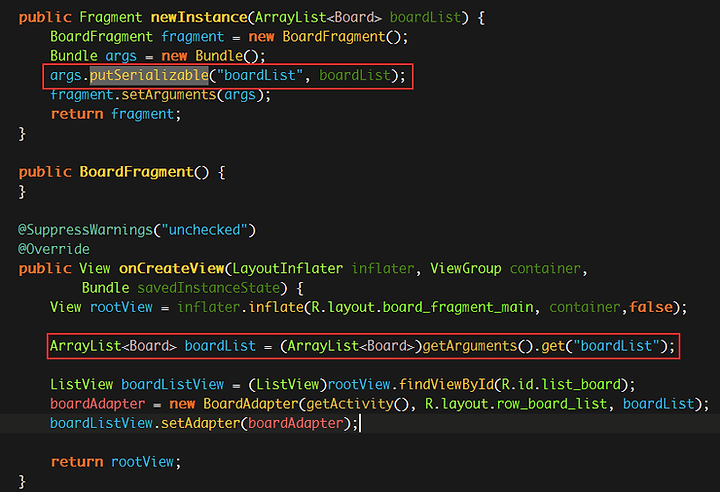Viewport: 720px width, 492px height.
Task: Click the "boardList" string in putSerializable
Action: 260,75
